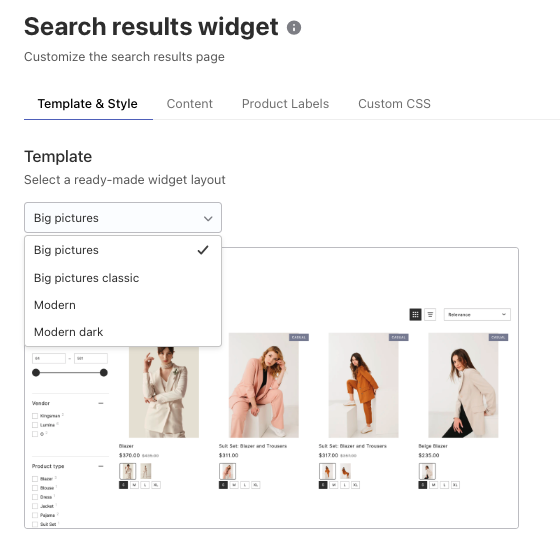The width and height of the screenshot is (560, 552).
Task: Open the Custom CSS tab
Action: click(394, 104)
